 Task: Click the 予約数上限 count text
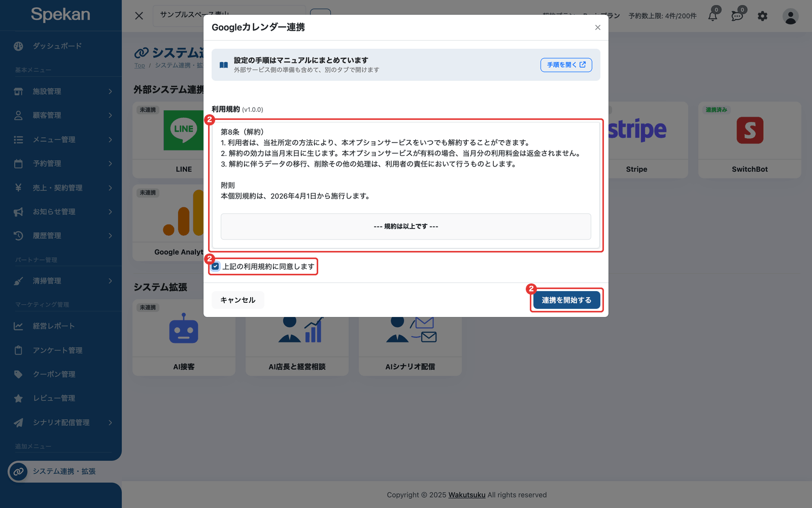662,16
